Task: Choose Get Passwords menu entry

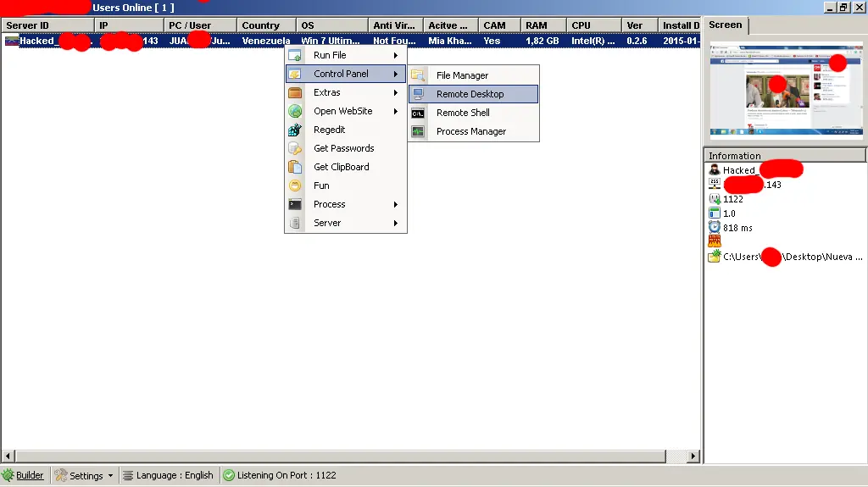Action: pyautogui.click(x=346, y=148)
